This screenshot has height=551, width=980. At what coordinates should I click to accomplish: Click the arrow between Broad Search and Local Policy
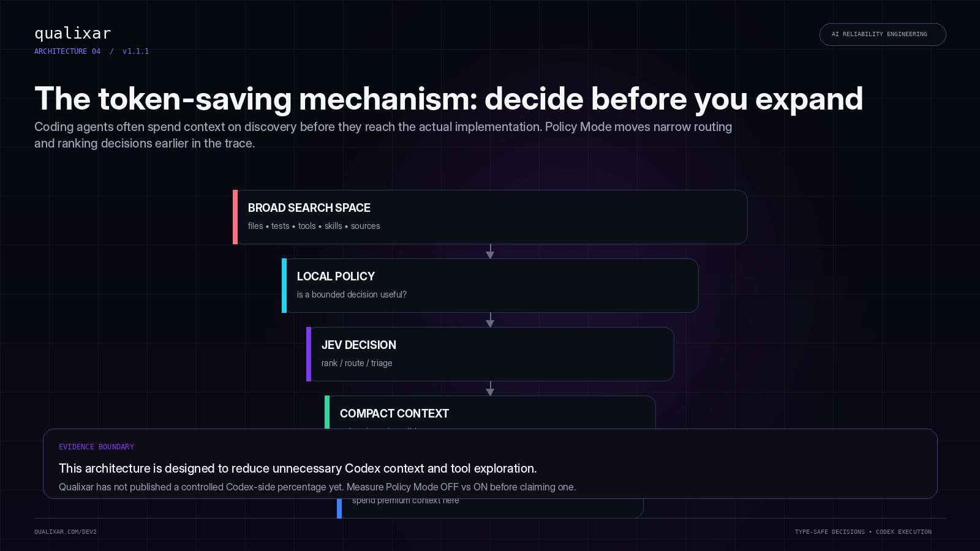click(x=490, y=252)
